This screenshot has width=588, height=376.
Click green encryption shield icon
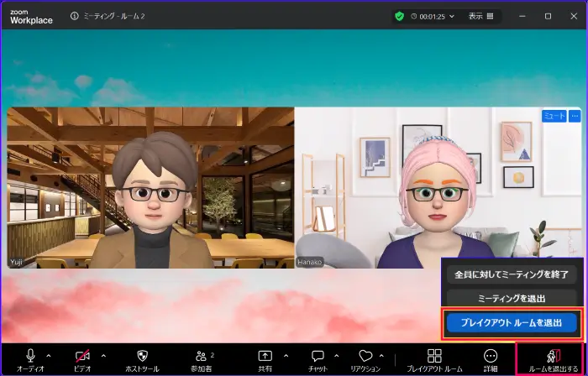coord(399,16)
